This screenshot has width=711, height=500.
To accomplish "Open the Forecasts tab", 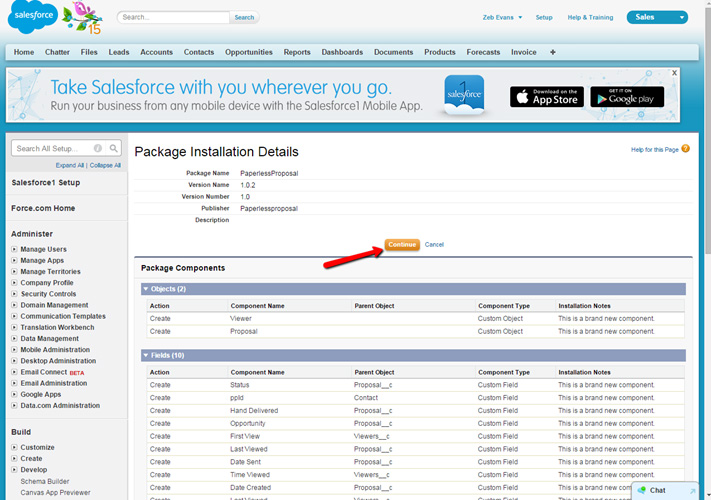I will (483, 52).
